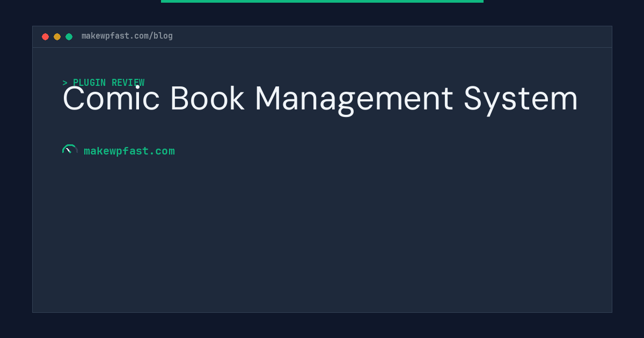Click the Comic Book Management System title

[x=320, y=99]
